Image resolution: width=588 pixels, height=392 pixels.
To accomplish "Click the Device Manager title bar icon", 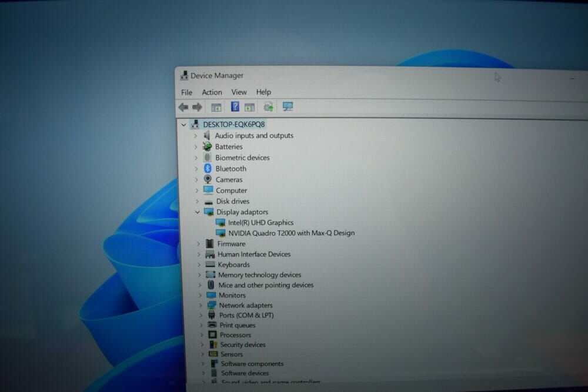I will (x=183, y=76).
